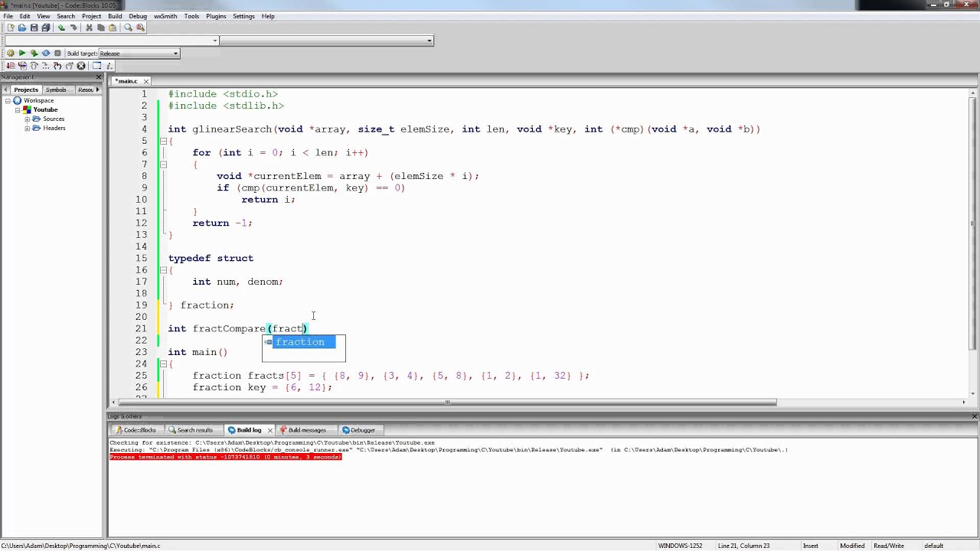Collapse the code fold at line 7
Screen dimensions: 980x551
coord(163,165)
